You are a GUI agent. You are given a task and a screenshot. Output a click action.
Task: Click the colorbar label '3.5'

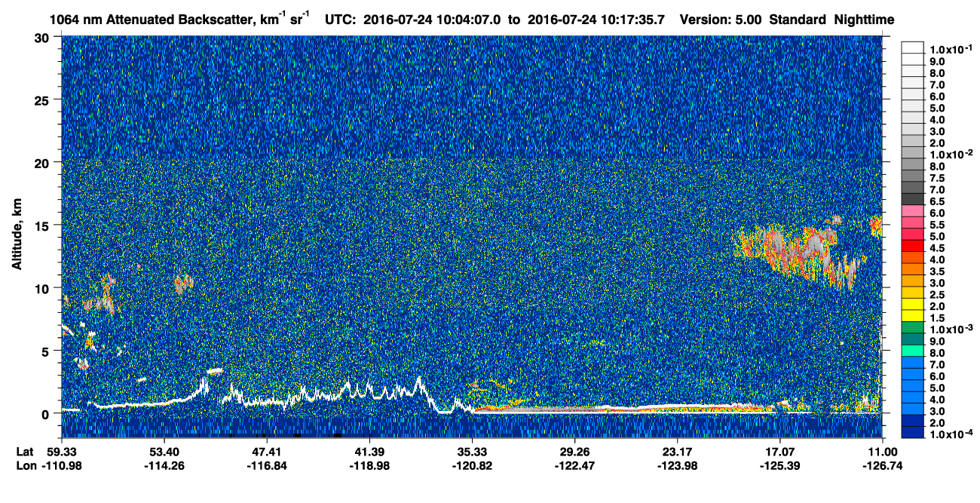click(x=938, y=271)
